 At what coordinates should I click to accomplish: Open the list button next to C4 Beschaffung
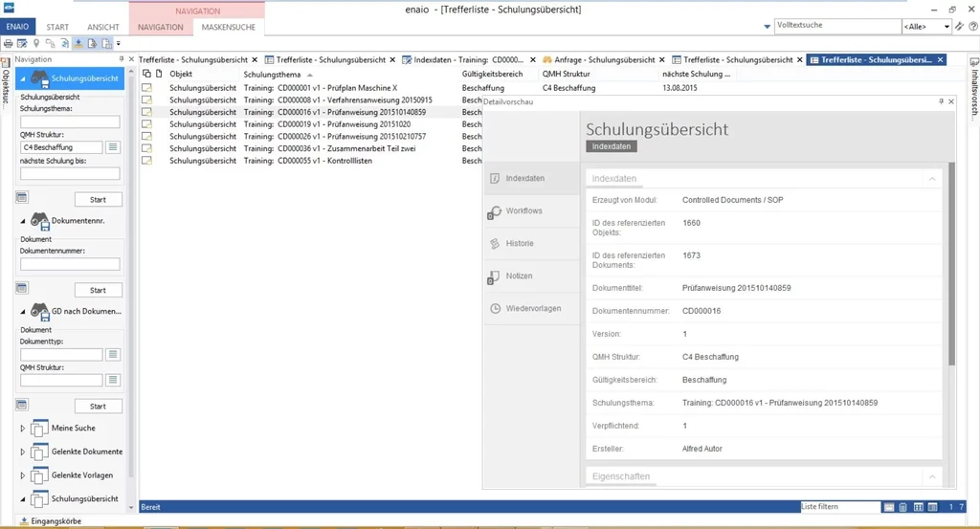(113, 147)
